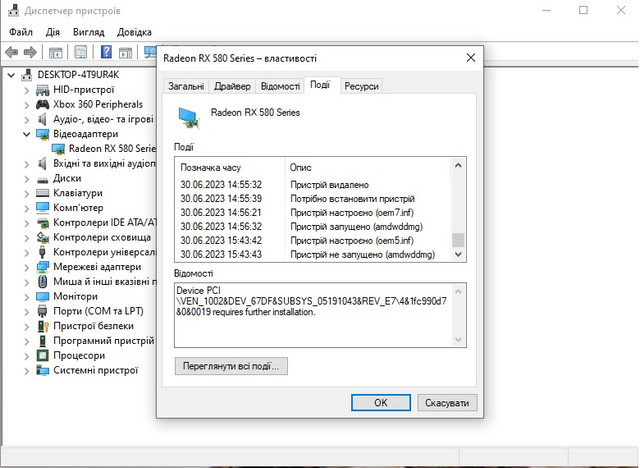Open the Довідка menu

tap(134, 32)
